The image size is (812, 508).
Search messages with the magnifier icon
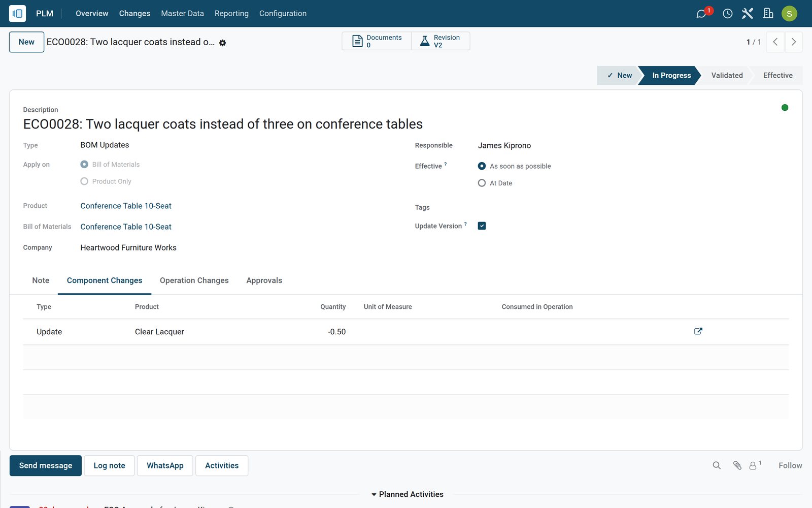(x=717, y=465)
